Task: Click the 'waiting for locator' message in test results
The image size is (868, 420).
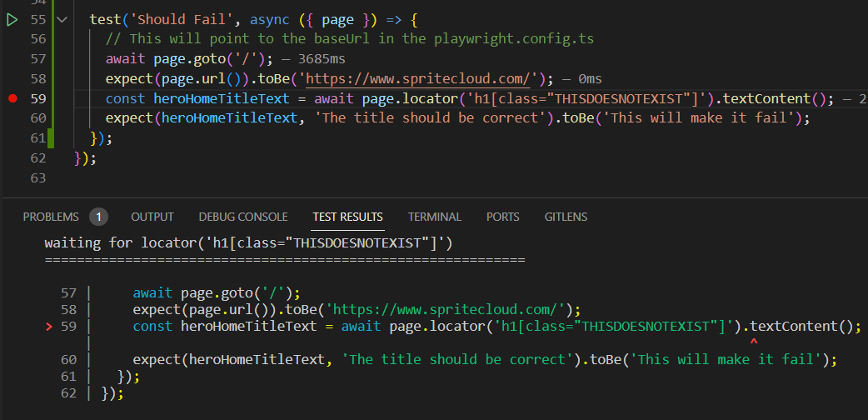Action: coord(248,242)
